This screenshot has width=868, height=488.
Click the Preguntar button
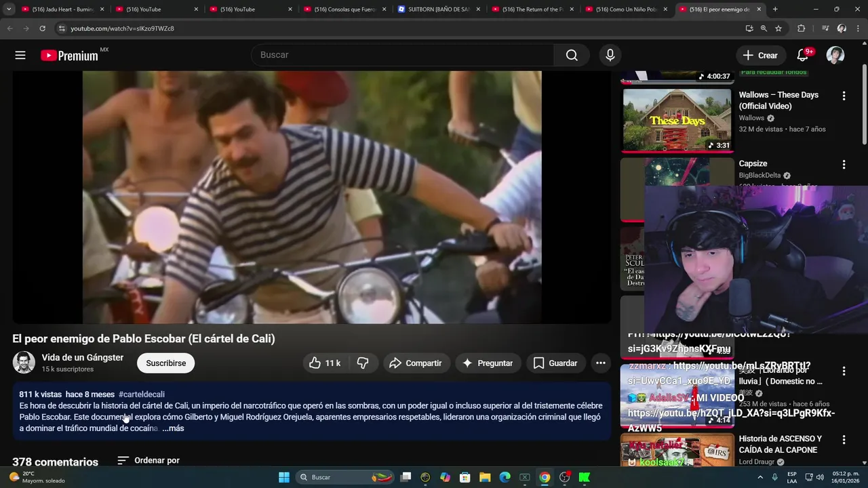pos(488,363)
